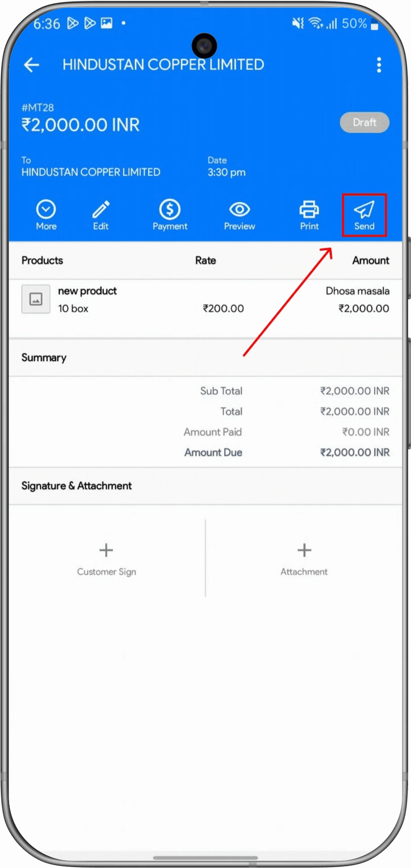Tap the 3:30 pm date value
The image size is (411, 868).
tap(226, 172)
